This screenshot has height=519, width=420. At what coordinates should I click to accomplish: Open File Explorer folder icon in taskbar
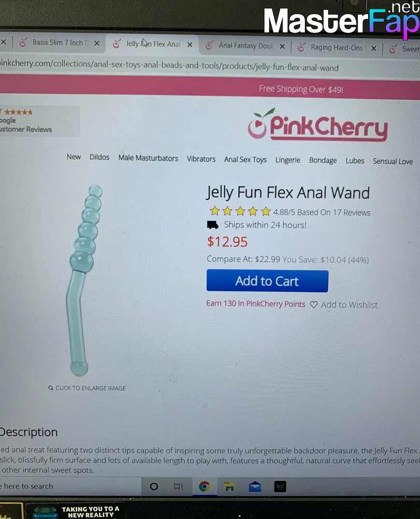(230, 487)
